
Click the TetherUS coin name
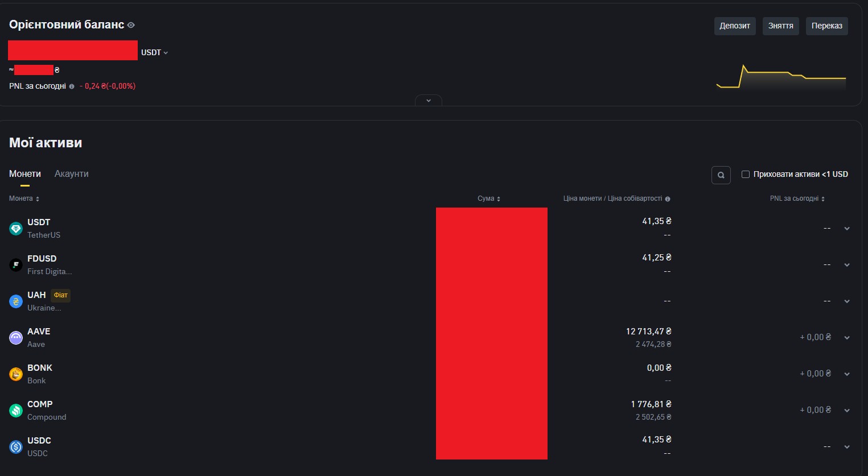(x=44, y=235)
